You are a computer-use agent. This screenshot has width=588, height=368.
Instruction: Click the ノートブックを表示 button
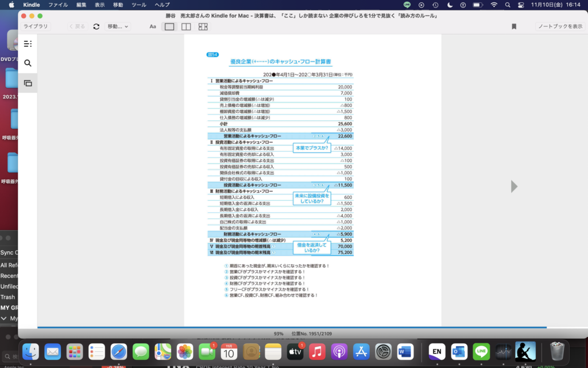559,26
